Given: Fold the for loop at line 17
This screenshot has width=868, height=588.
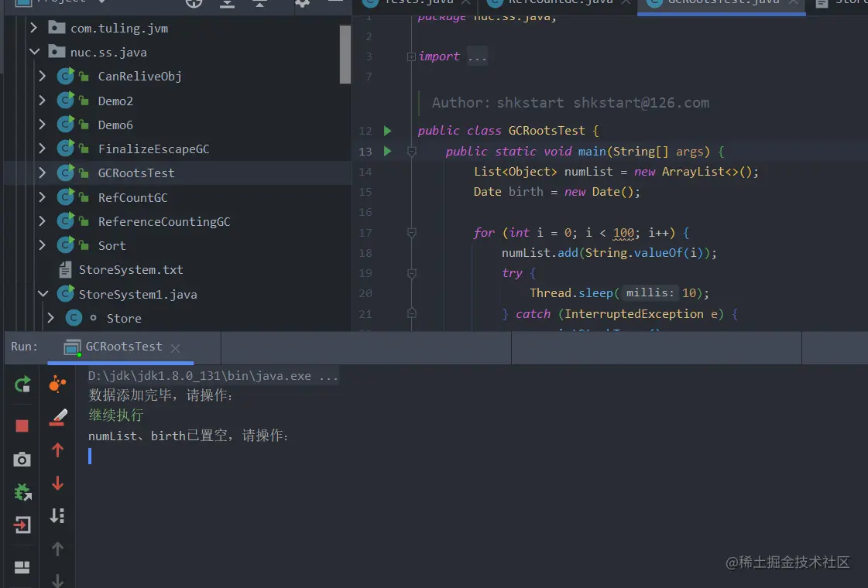Looking at the screenshot, I should coord(411,233).
